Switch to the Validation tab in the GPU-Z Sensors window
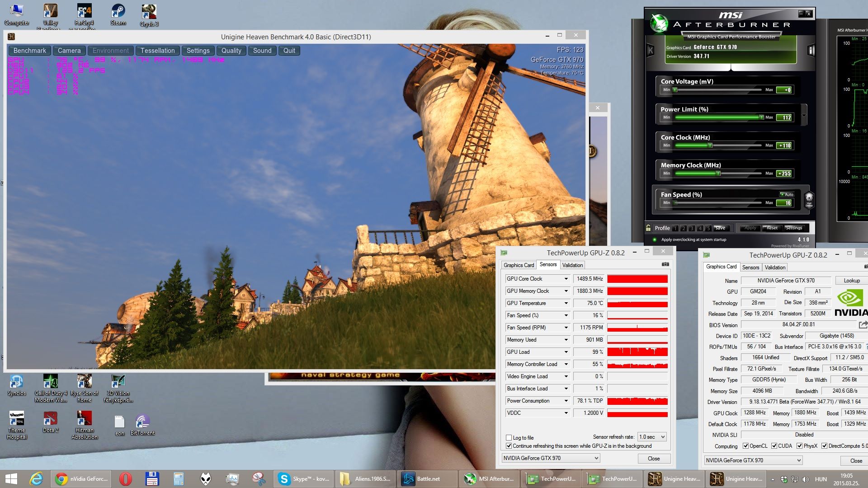This screenshot has width=868, height=488. (573, 265)
